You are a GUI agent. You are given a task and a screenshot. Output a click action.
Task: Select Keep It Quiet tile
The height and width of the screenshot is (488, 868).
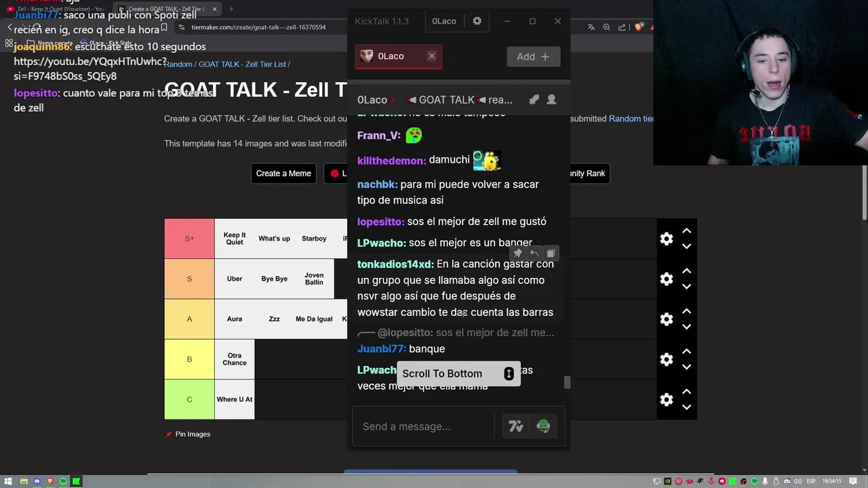coord(235,239)
